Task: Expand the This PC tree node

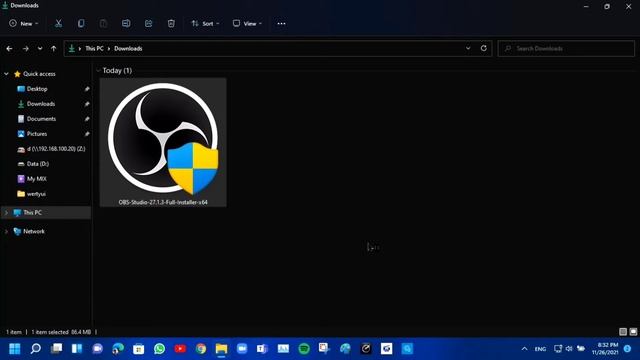Action: tap(6, 213)
